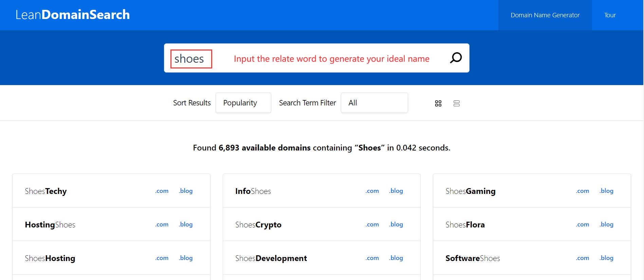Select the ShoesDevelopment domain name
644x280 pixels.
tap(271, 258)
